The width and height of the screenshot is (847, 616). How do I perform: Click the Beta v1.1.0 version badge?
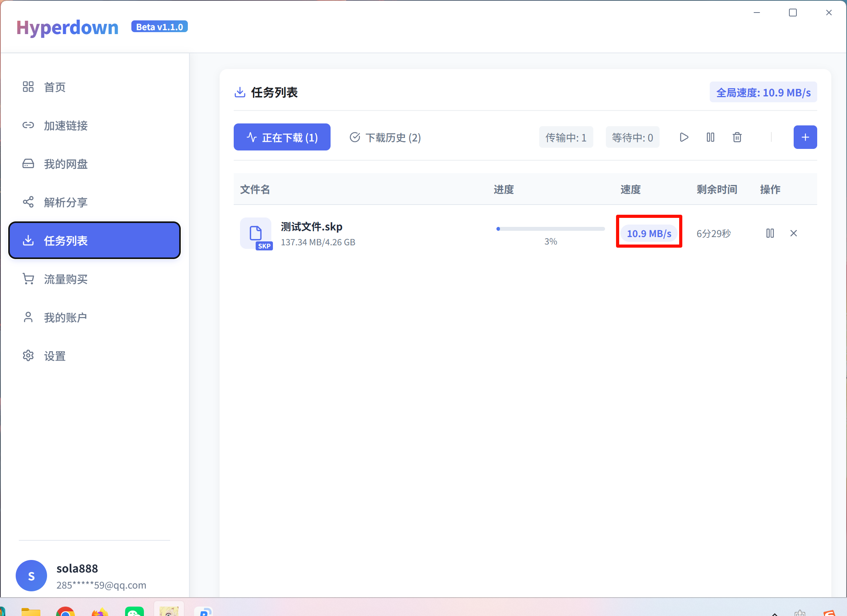pyautogui.click(x=160, y=27)
